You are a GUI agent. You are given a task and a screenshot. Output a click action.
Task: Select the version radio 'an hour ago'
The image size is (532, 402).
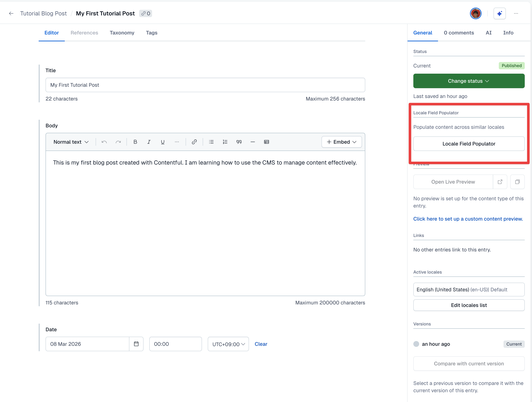[x=416, y=344]
